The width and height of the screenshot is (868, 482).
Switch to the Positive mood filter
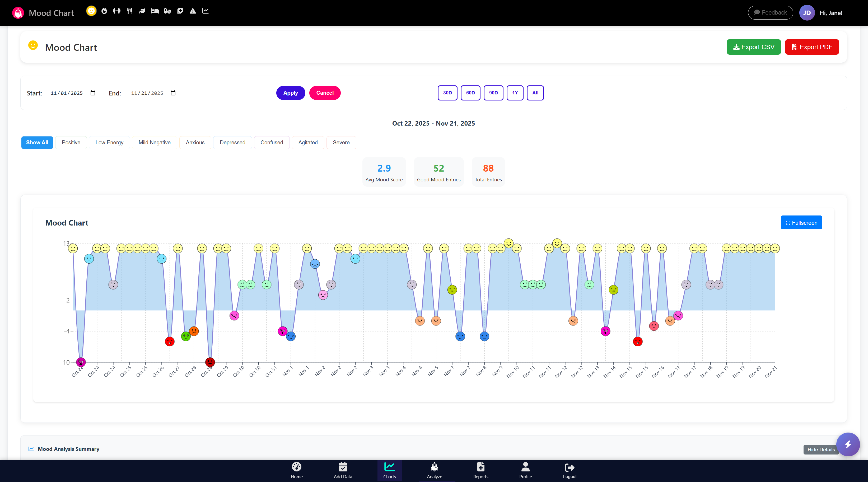[x=71, y=142]
